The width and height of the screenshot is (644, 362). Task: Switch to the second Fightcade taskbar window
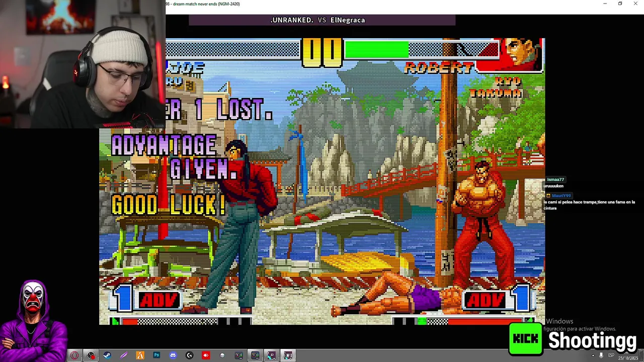[255, 355]
